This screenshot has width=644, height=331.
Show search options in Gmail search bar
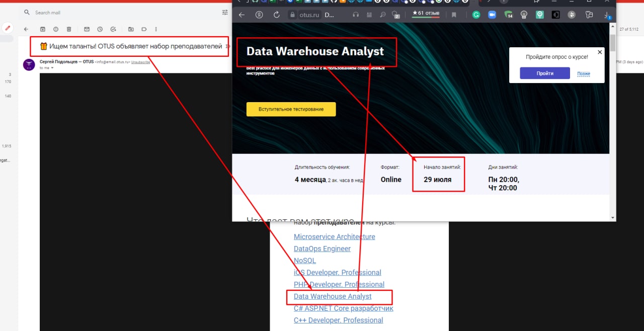224,12
